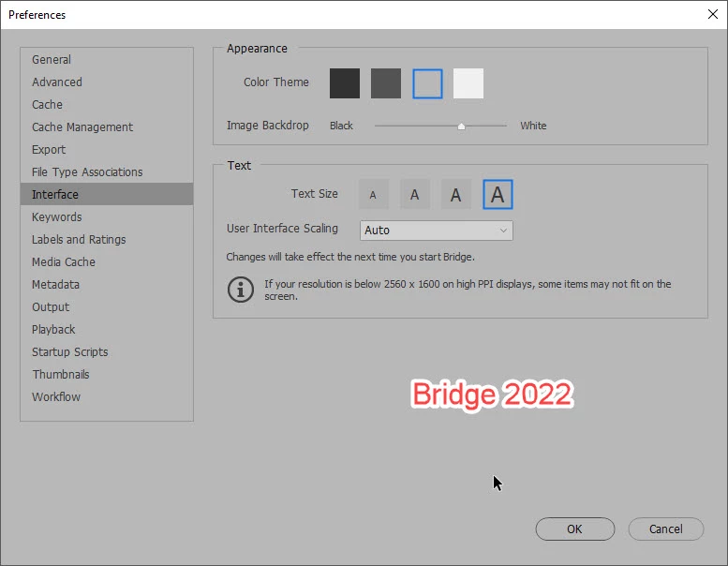Select Cache Management in the sidebar

click(107, 127)
